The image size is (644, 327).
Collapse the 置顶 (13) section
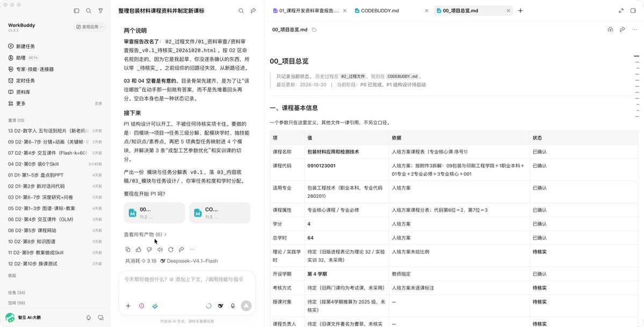pyautogui.click(x=16, y=120)
